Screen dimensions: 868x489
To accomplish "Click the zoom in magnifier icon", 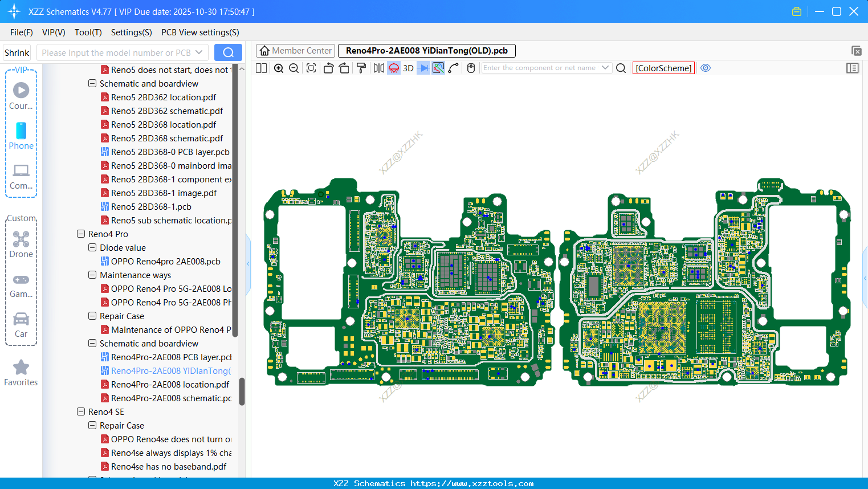I will [279, 68].
